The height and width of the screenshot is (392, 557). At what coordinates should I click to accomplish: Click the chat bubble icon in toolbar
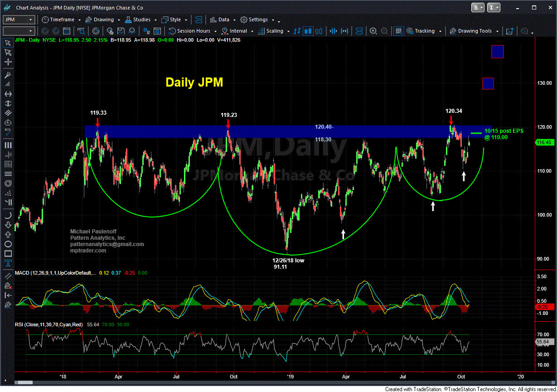click(525, 31)
